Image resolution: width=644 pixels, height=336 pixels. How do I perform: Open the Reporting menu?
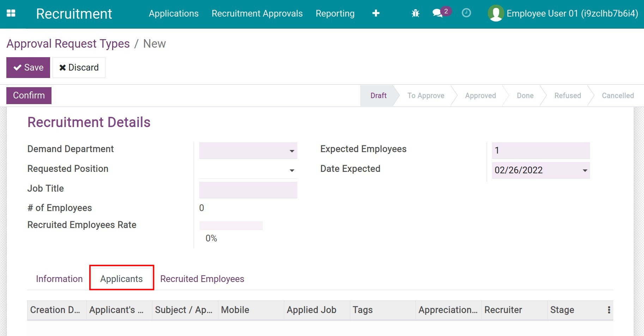[x=335, y=13]
